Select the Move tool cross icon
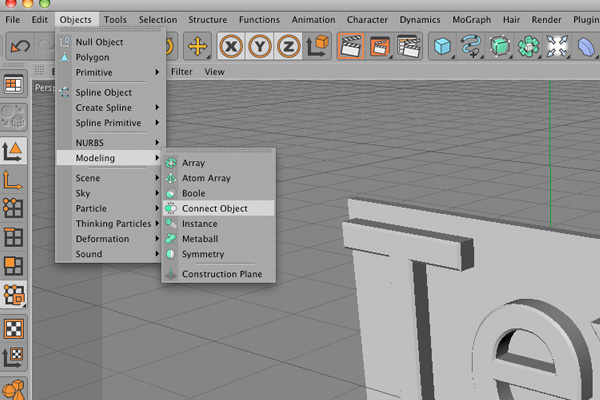 click(197, 46)
